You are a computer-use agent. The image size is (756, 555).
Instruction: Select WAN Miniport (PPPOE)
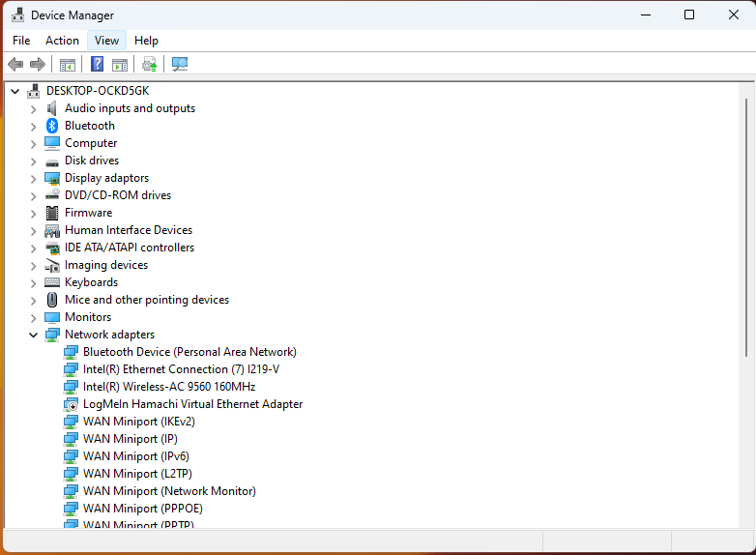coord(143,509)
